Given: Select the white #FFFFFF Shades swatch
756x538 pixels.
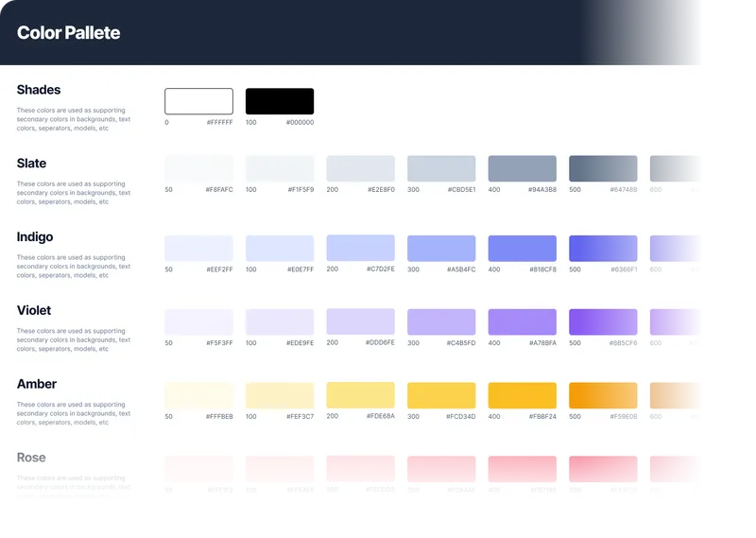Looking at the screenshot, I should [198, 101].
